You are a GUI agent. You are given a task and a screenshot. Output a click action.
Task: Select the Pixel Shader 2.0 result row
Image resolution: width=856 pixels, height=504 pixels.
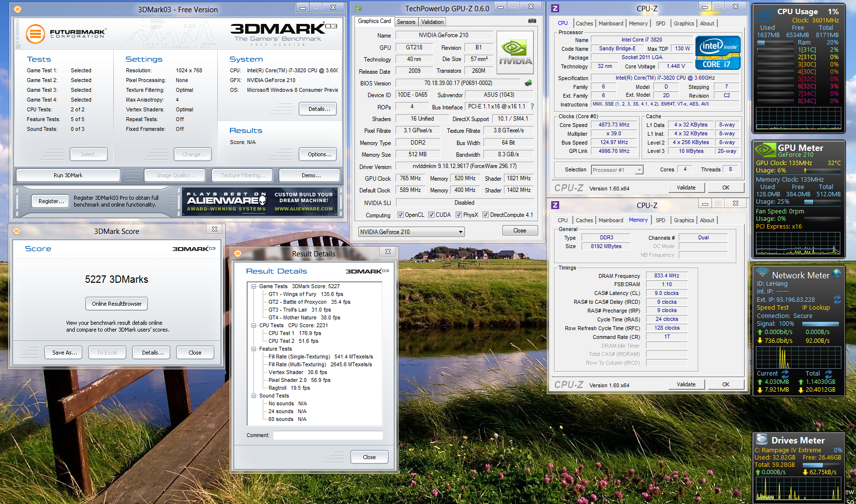click(299, 380)
